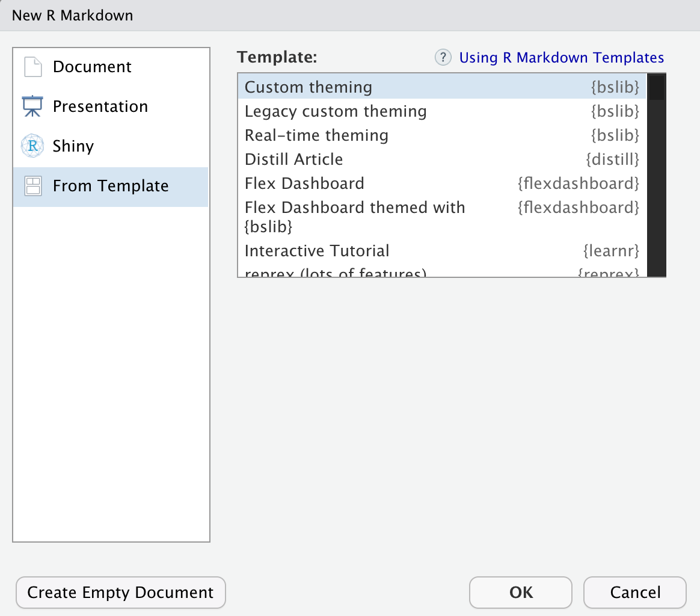Select reprex (lots of features) template
Image resolution: width=700 pixels, height=616 pixels.
pyautogui.click(x=442, y=271)
